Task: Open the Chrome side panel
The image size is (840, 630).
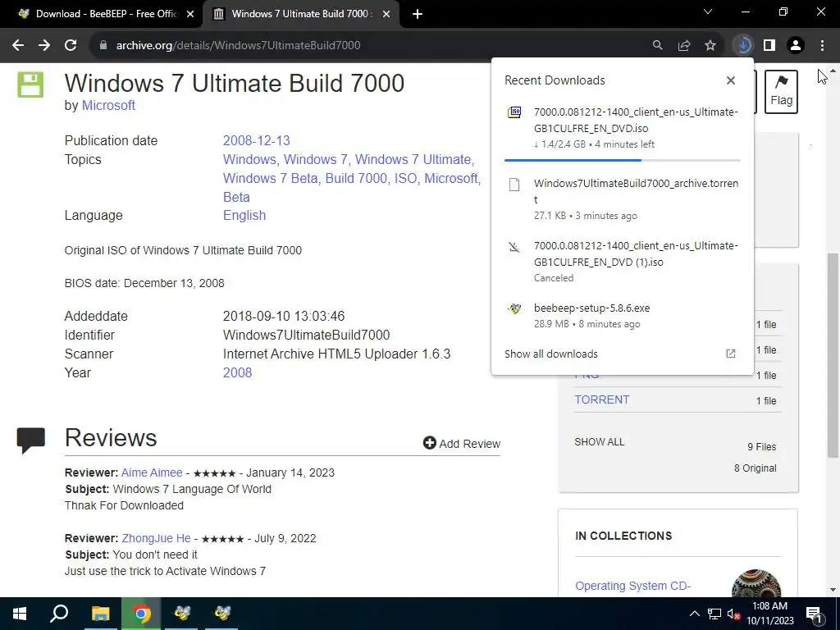Action: (769, 46)
